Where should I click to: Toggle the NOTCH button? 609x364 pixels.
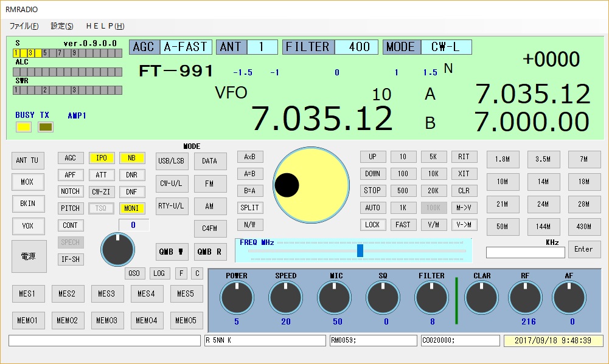[71, 191]
